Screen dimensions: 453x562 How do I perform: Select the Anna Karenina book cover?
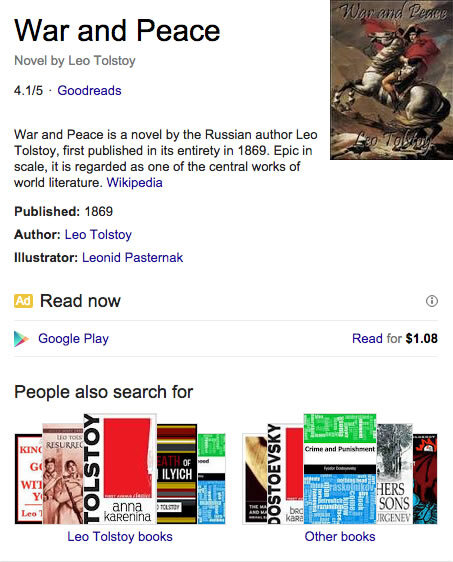120,469
